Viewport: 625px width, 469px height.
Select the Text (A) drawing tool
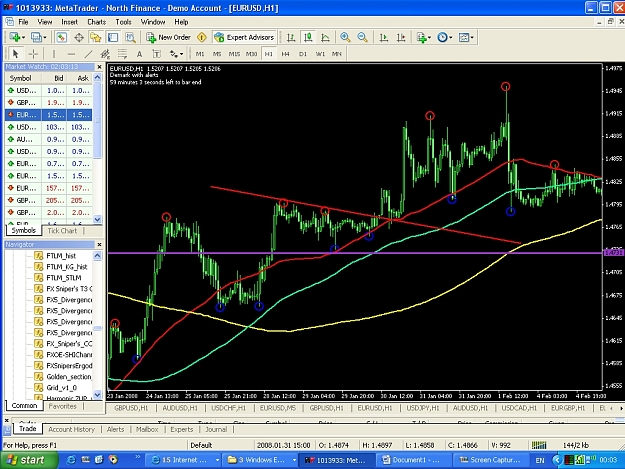139,54
